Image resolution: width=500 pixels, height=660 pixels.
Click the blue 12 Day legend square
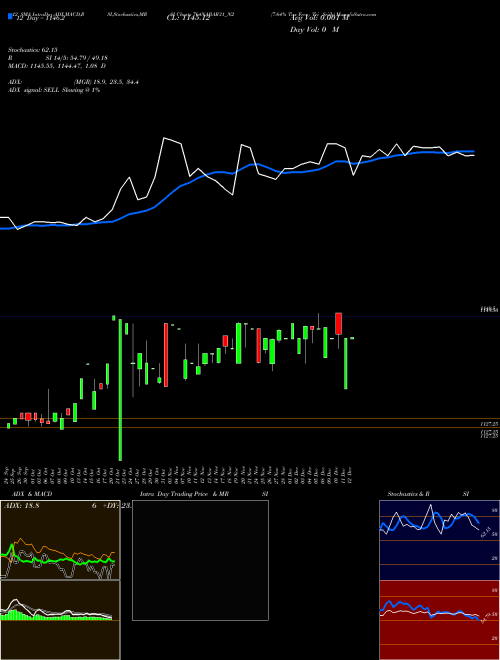[10, 16]
